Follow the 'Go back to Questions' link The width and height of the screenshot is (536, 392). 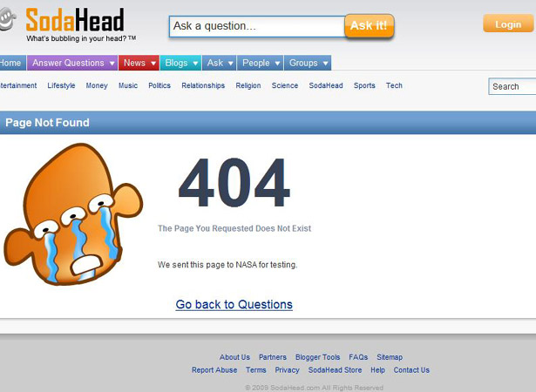coord(234,304)
